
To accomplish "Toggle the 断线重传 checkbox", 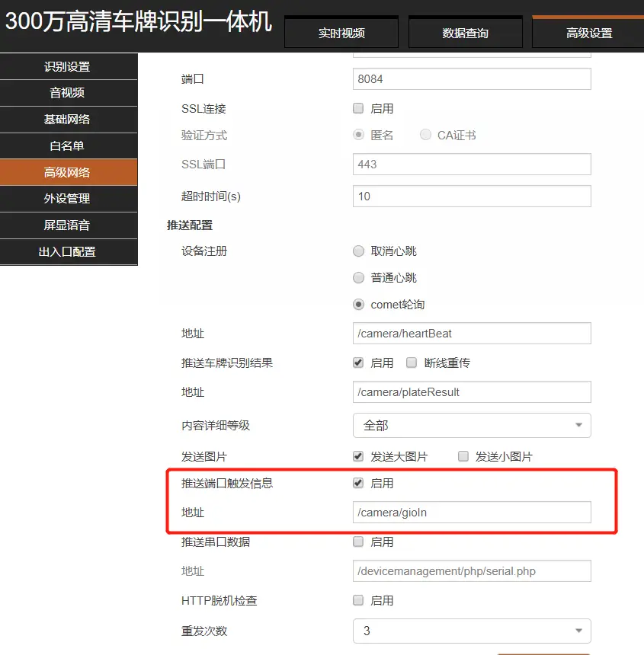I will coord(412,363).
